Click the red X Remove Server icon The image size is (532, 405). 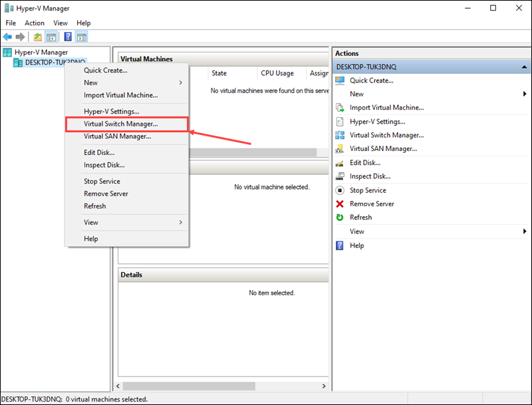(x=340, y=204)
